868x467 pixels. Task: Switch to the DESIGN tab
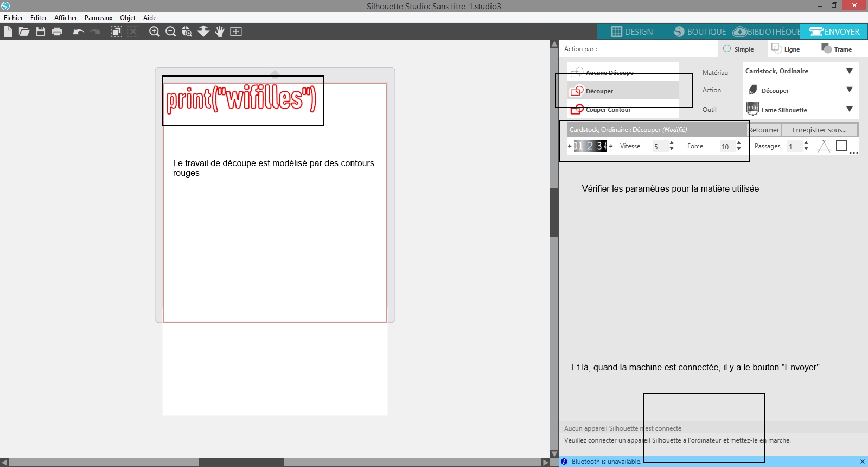point(632,31)
